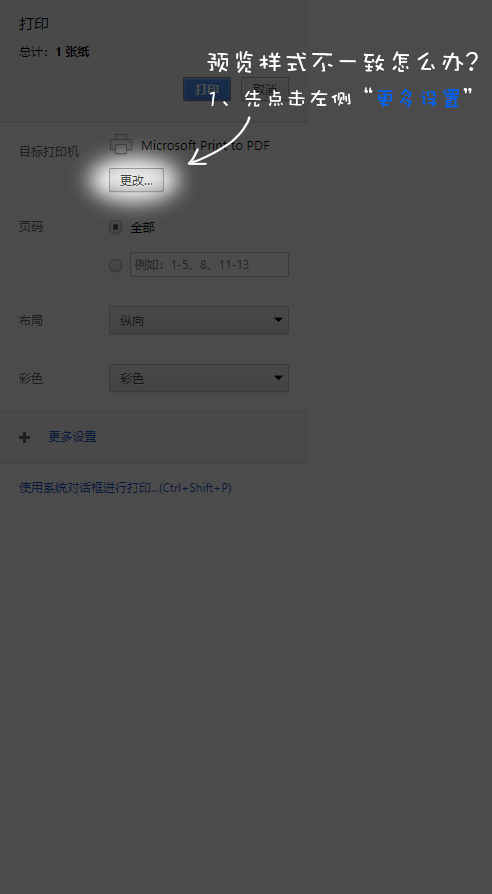This screenshot has width=492, height=894.
Task: Select the 全部 pages radio button
Action: point(115,227)
